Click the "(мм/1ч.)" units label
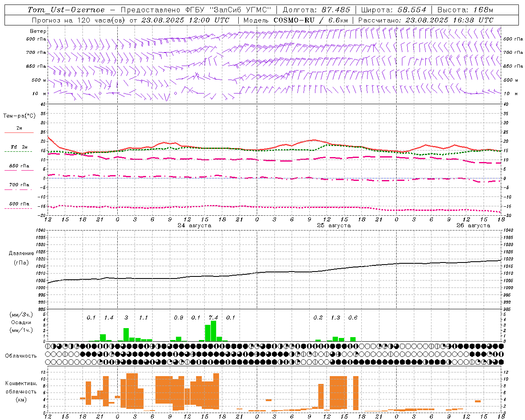The image size is (525, 420). 21,330
